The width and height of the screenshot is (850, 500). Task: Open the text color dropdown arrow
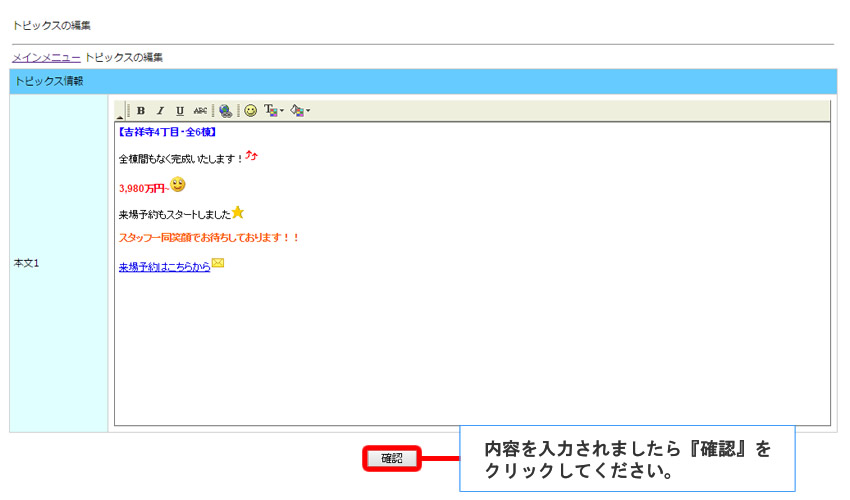tap(282, 111)
